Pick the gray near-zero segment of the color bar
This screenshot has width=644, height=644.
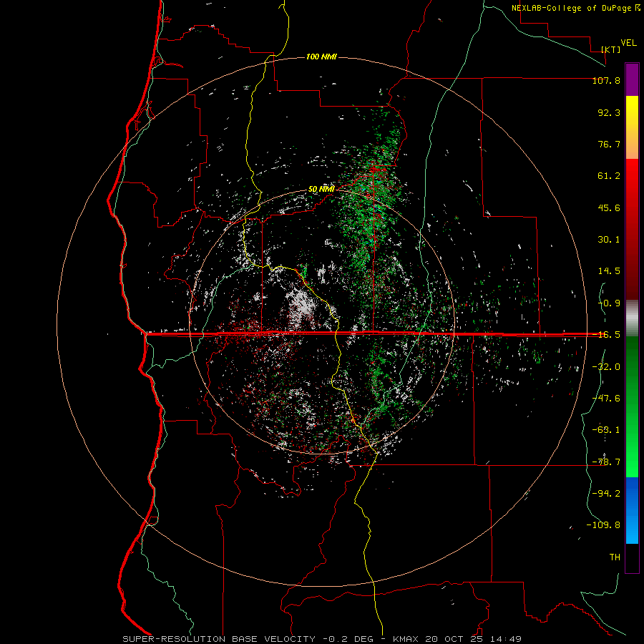tap(632, 318)
